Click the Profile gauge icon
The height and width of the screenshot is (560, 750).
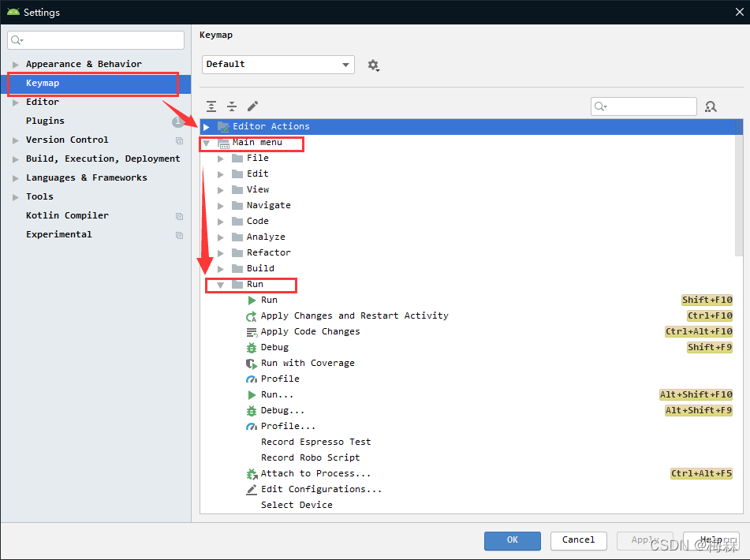pyautogui.click(x=252, y=379)
